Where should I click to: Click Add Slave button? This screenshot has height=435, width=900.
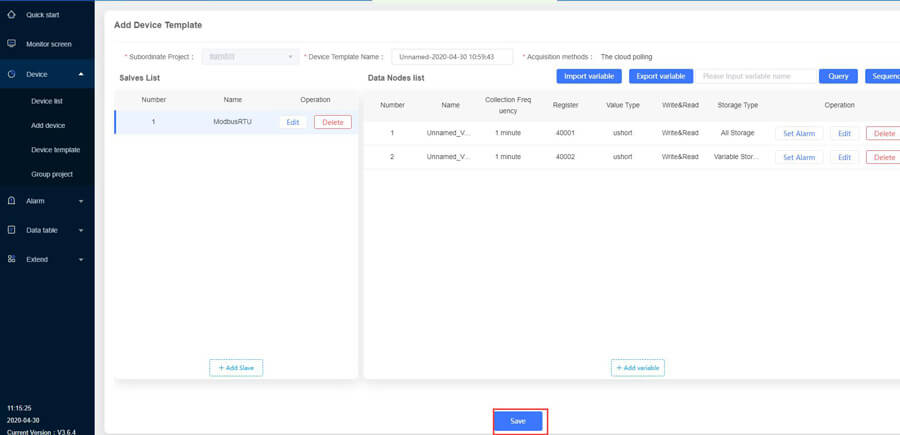pyautogui.click(x=236, y=368)
